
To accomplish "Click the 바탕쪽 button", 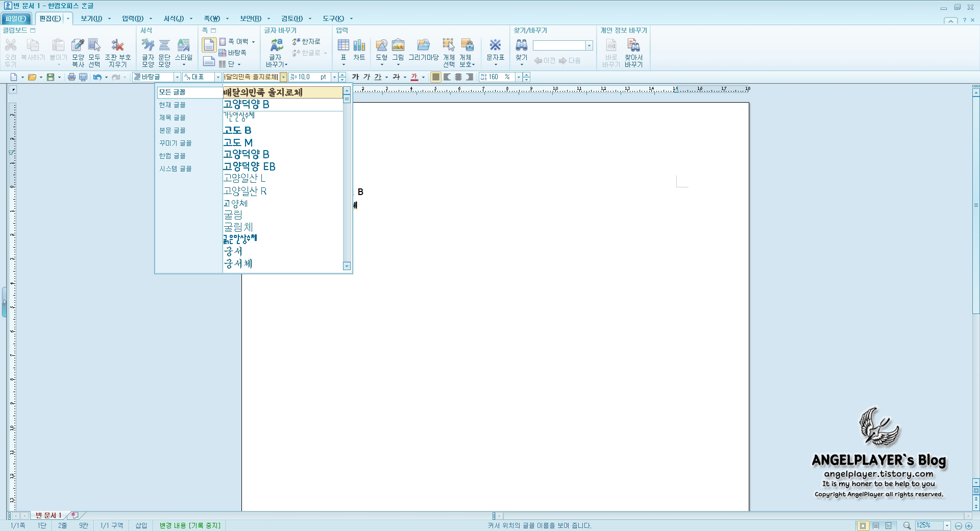I will 233,53.
